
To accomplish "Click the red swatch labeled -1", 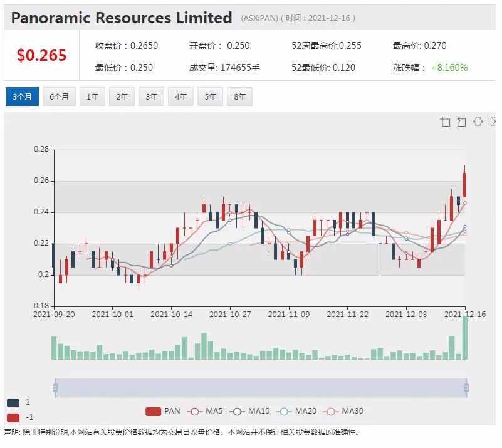I will [13, 417].
